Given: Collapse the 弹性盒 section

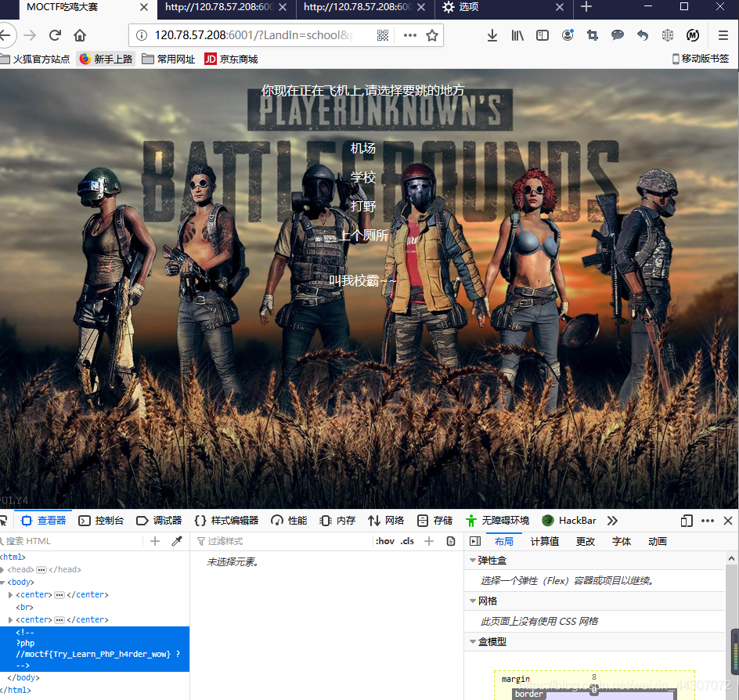Looking at the screenshot, I should tap(473, 561).
